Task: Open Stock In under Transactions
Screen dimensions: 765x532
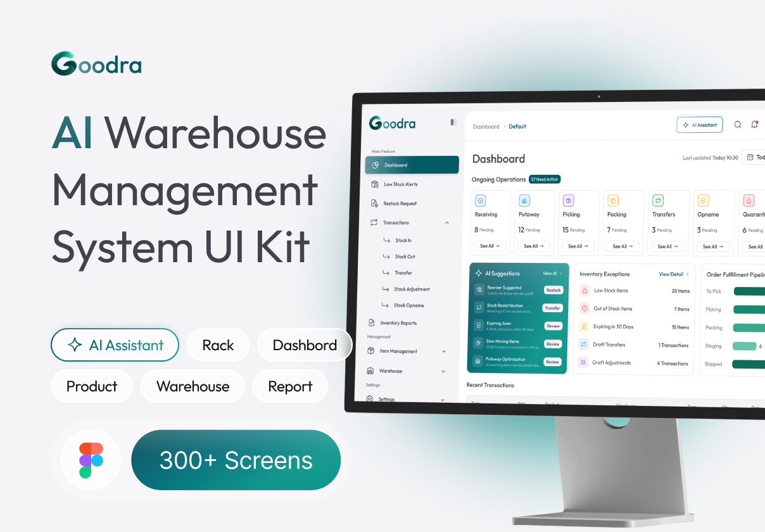Action: [x=403, y=241]
